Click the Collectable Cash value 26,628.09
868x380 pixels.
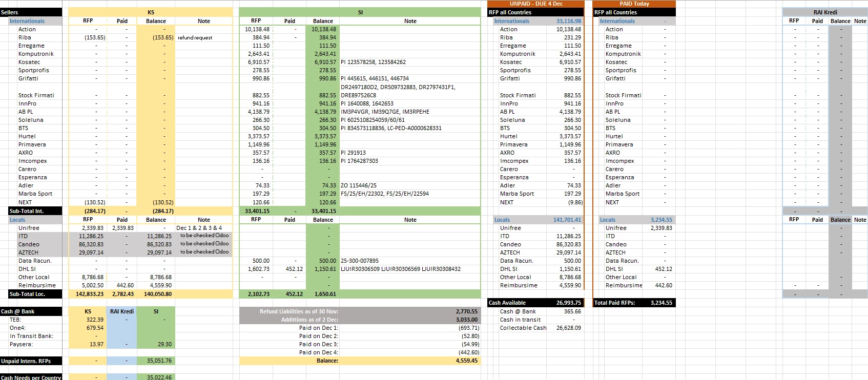click(x=568, y=328)
